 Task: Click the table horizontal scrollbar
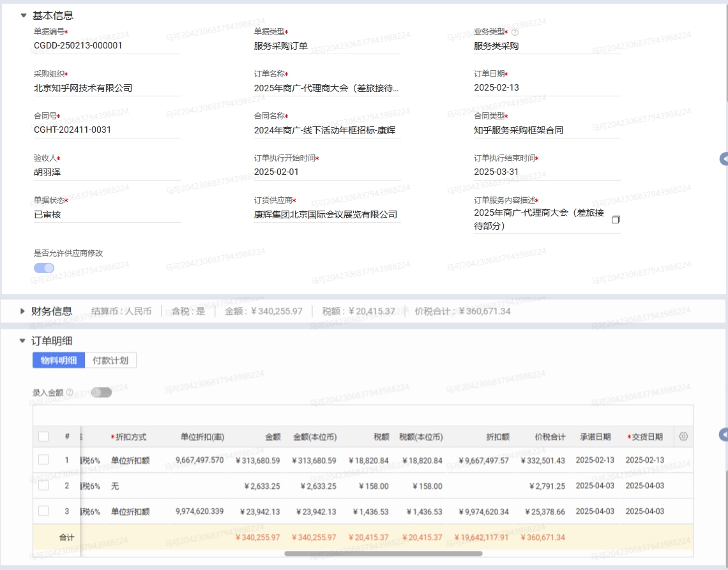[x=383, y=553]
